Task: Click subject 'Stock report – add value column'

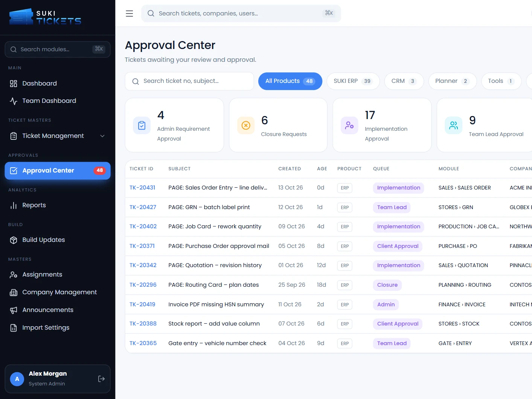Action: 214,324
